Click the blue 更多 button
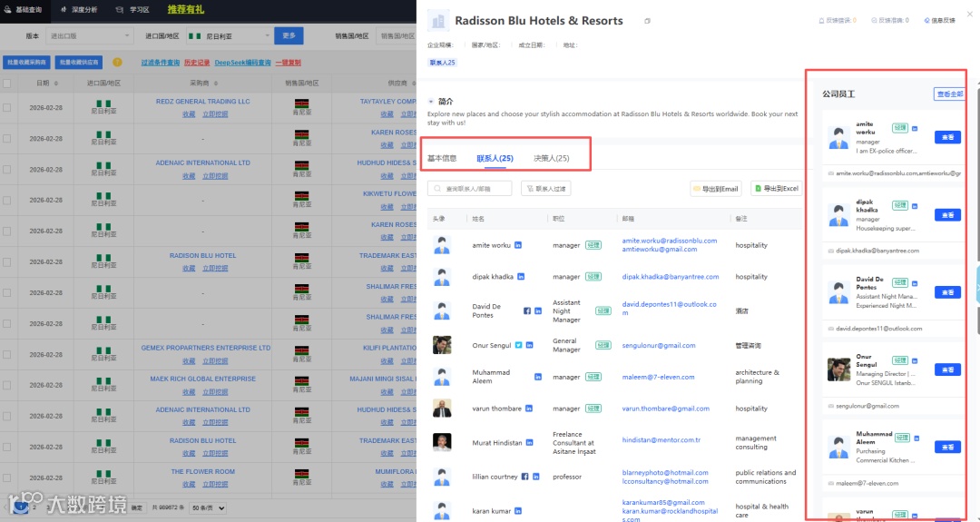Screen dimensions: 980x522 click(289, 35)
